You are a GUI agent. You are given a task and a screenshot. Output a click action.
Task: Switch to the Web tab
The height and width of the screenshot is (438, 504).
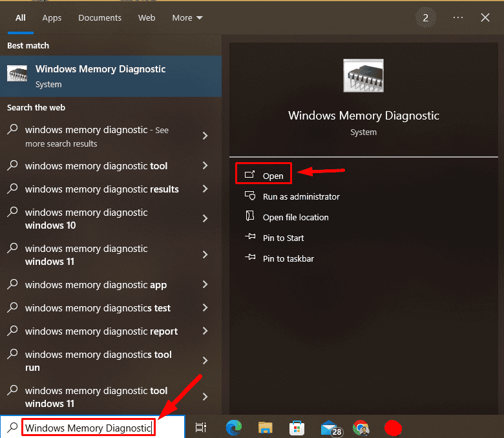[147, 17]
